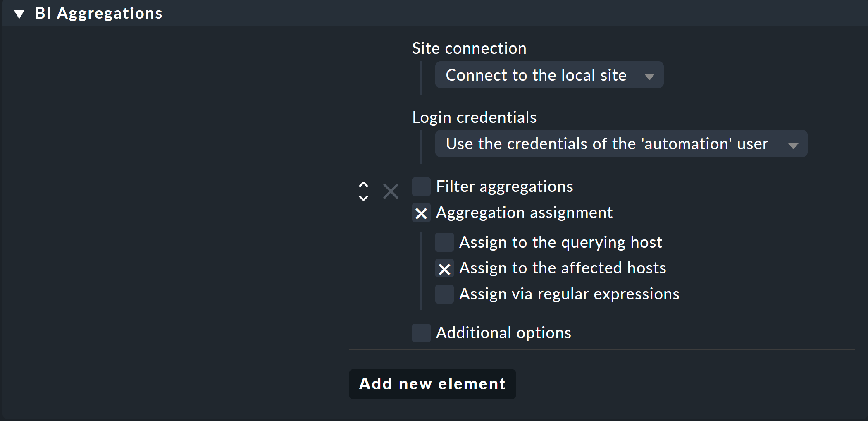Delete this element with the gray X icon
This screenshot has width=868, height=421.
[x=391, y=191]
